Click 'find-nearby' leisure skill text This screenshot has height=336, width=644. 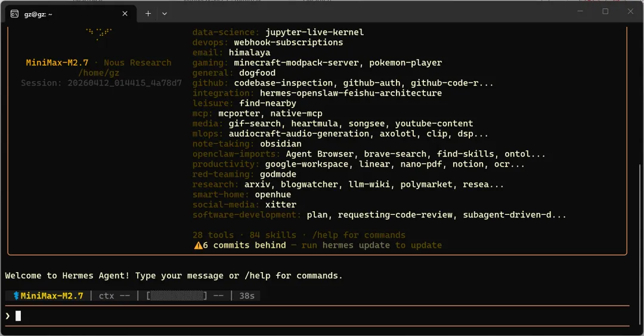click(267, 103)
